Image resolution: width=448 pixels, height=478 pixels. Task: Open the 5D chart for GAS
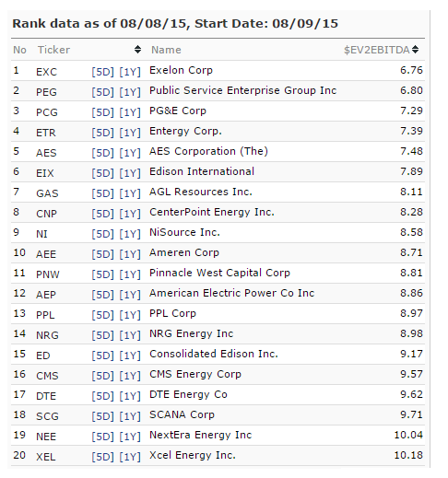tap(102, 193)
